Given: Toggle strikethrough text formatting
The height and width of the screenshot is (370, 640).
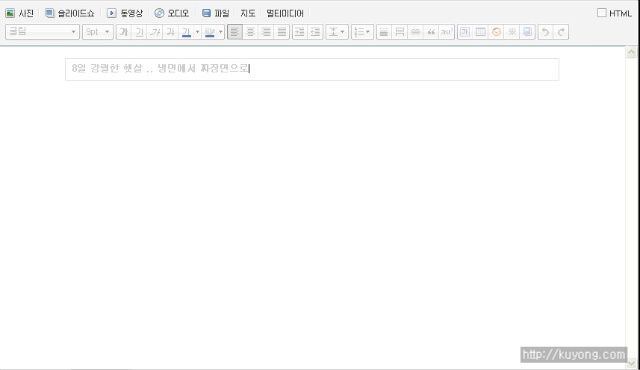Looking at the screenshot, I should (x=171, y=32).
